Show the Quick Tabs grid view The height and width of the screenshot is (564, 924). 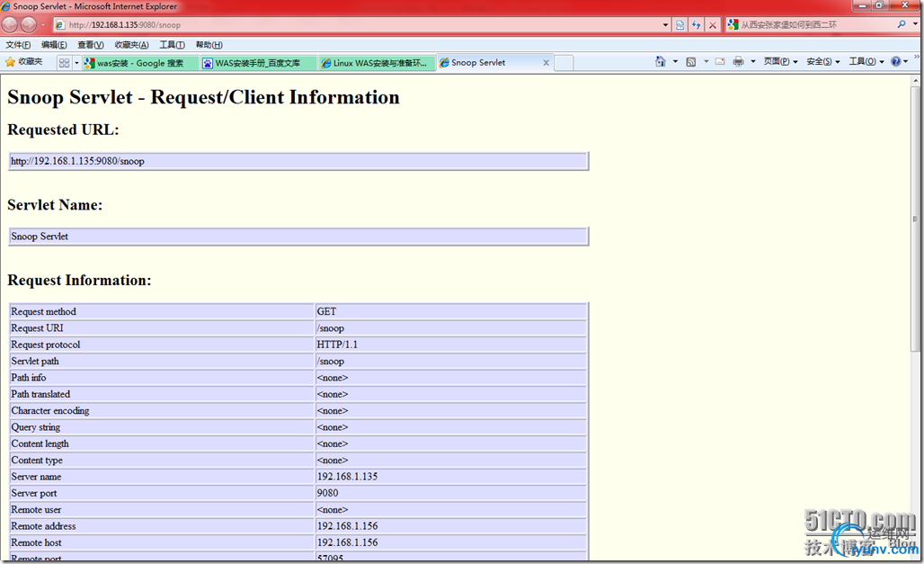click(x=64, y=63)
